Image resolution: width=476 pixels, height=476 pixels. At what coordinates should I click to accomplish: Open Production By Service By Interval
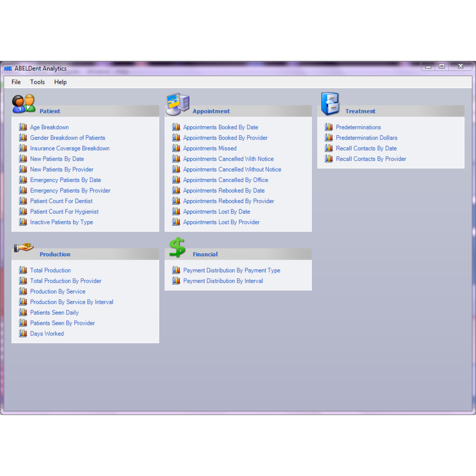71,302
